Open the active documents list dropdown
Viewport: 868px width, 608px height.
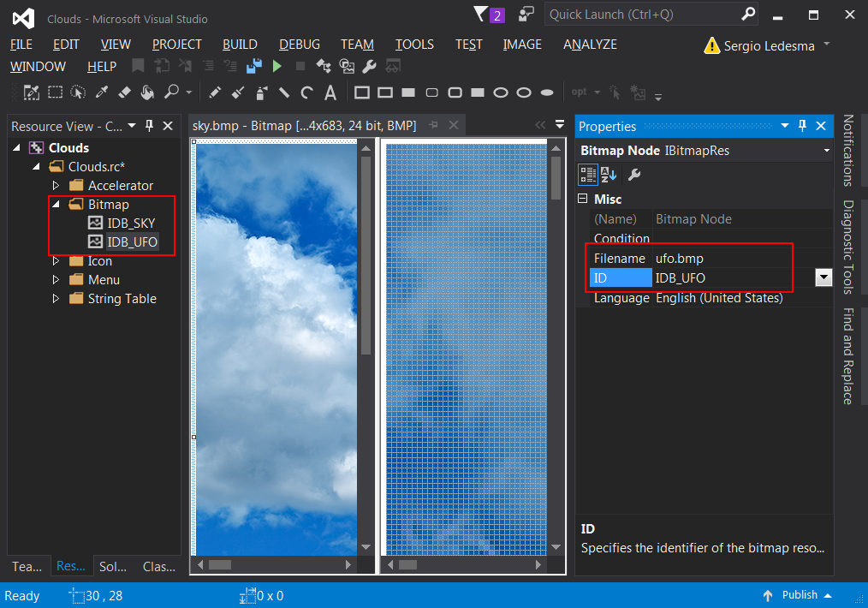[x=560, y=124]
